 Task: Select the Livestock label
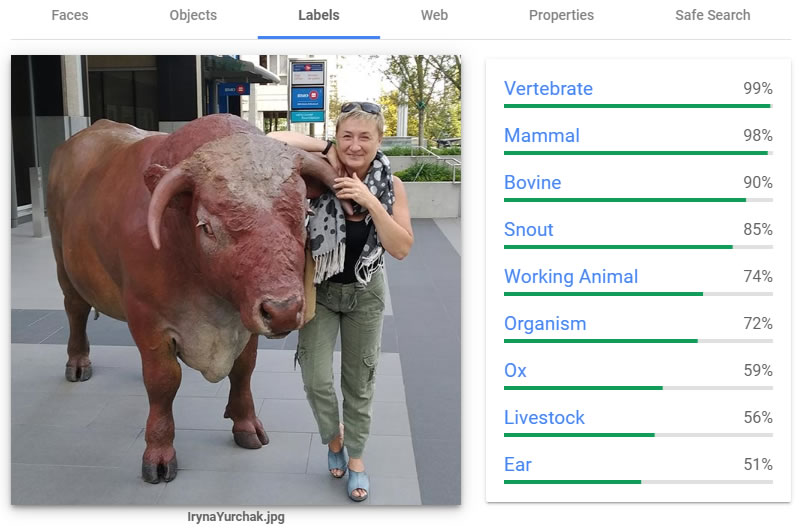pos(544,417)
